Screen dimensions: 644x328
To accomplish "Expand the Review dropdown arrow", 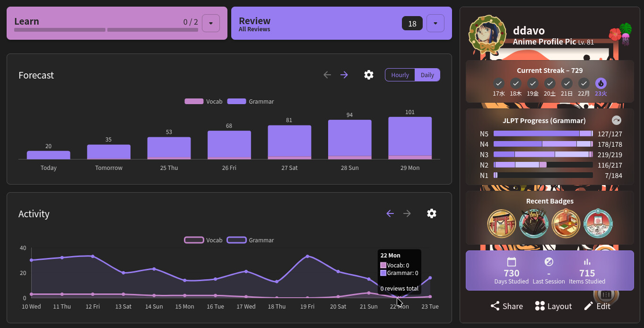I will 435,23.
